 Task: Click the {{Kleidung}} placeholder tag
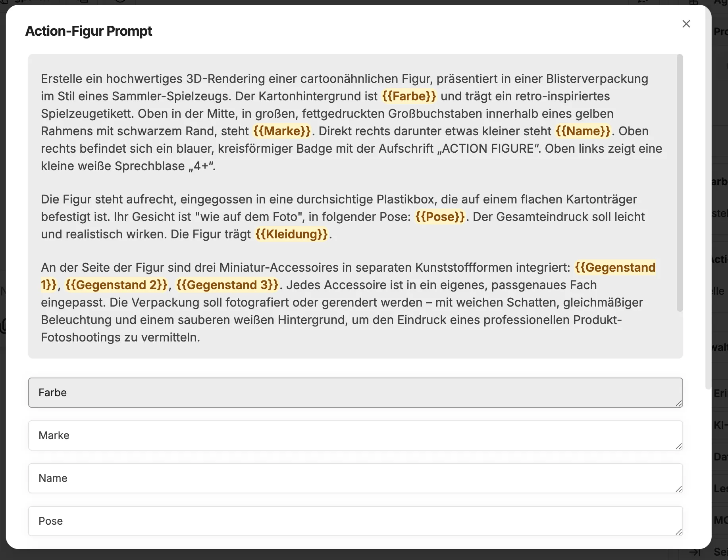291,234
